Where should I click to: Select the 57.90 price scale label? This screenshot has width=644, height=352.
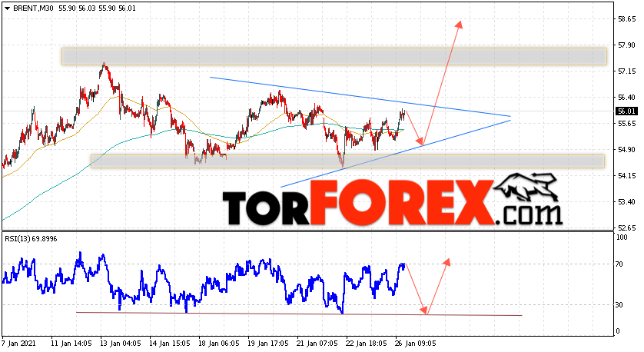(627, 45)
